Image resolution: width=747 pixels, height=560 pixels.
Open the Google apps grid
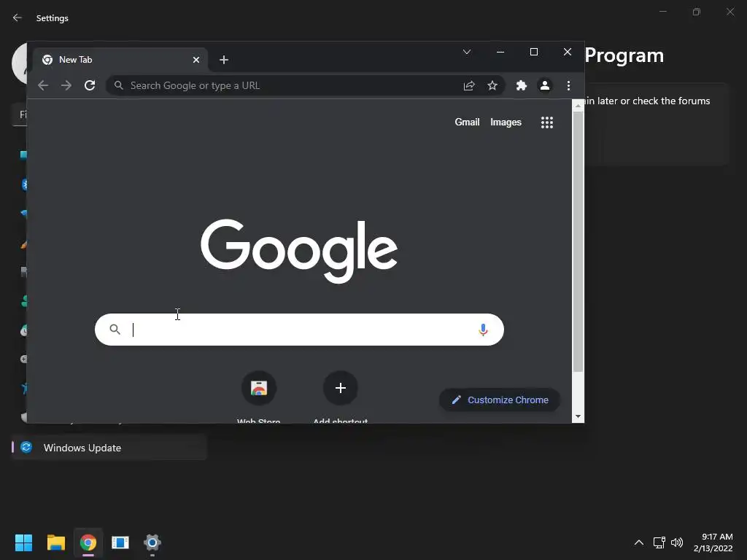click(x=547, y=122)
